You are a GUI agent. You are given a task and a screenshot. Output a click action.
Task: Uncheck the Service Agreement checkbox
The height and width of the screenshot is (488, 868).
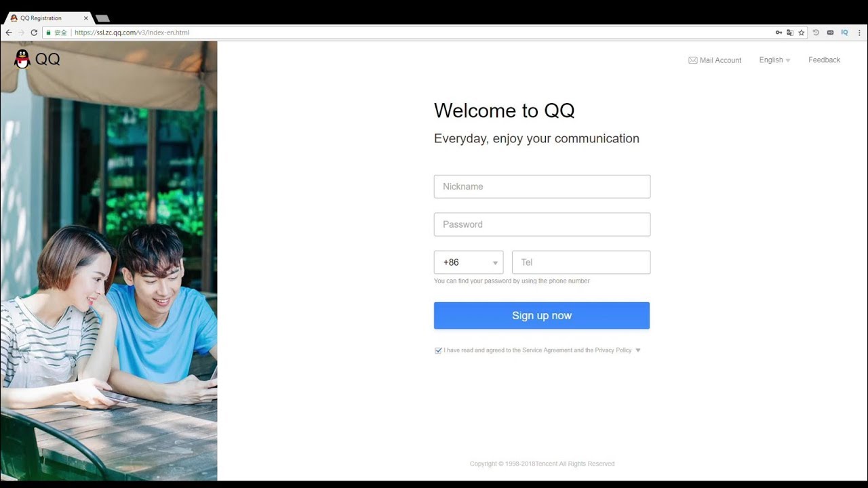click(x=438, y=350)
